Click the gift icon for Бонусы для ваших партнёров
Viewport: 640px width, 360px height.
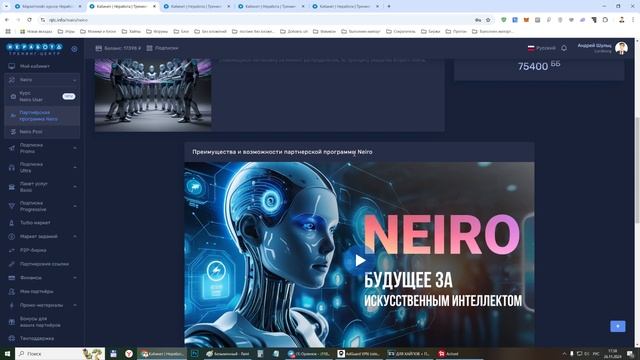point(12,322)
